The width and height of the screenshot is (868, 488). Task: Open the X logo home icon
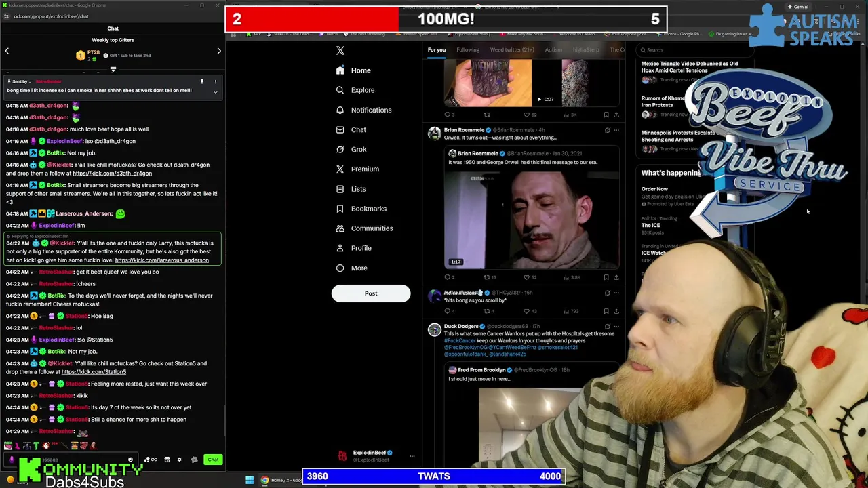click(x=340, y=51)
